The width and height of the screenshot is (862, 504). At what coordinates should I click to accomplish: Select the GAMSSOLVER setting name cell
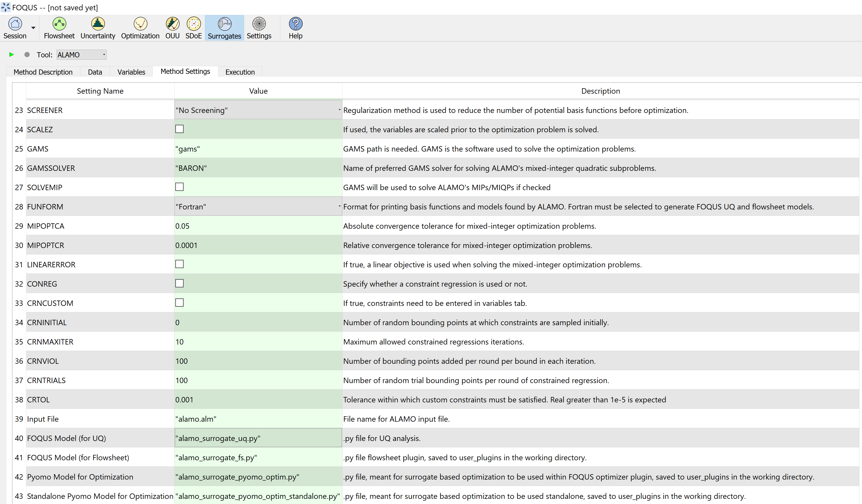(x=100, y=168)
